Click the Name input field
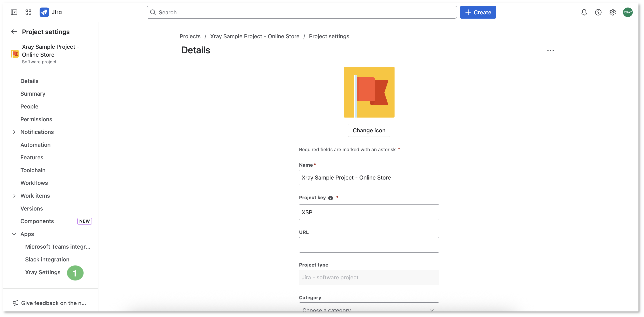644x317 pixels. 369,177
